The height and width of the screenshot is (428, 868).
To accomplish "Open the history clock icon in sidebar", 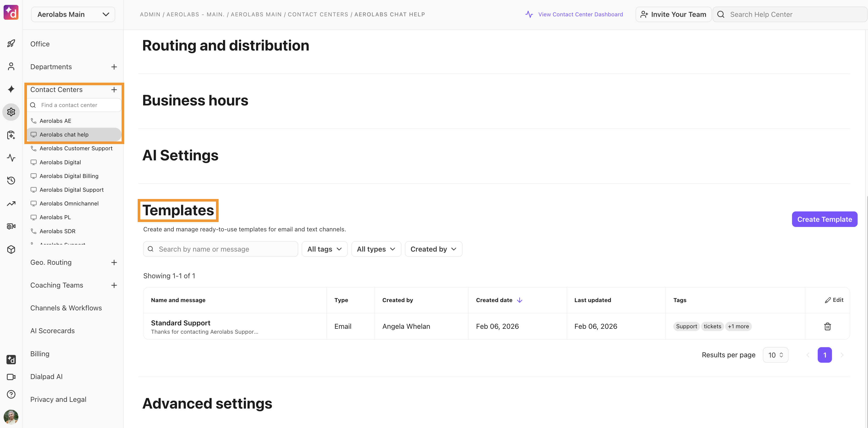I will click(11, 181).
